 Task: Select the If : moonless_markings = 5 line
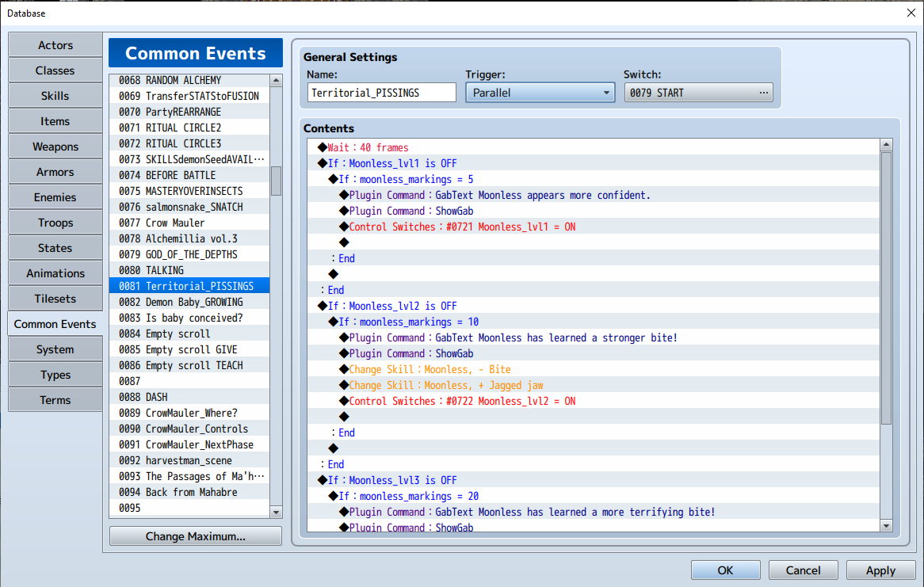[594, 179]
